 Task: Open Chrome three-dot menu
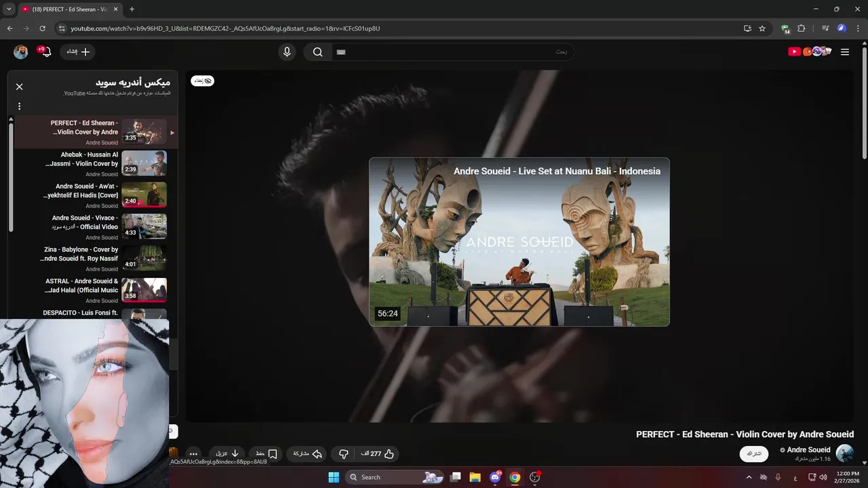pos(858,28)
